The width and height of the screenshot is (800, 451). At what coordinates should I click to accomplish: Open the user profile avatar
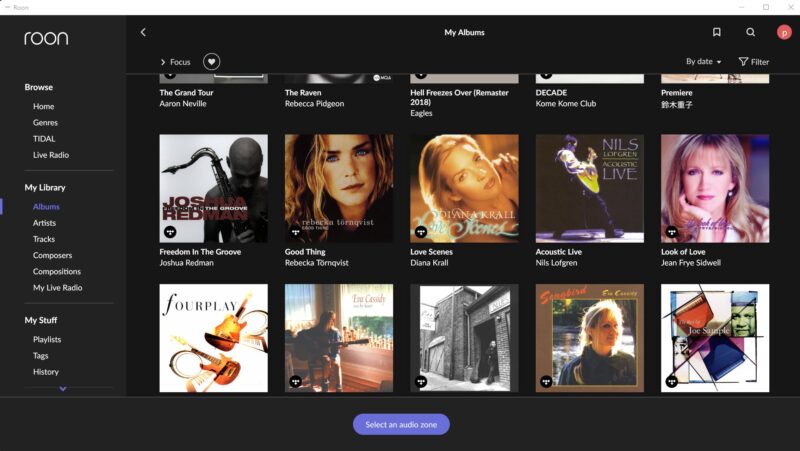[783, 32]
